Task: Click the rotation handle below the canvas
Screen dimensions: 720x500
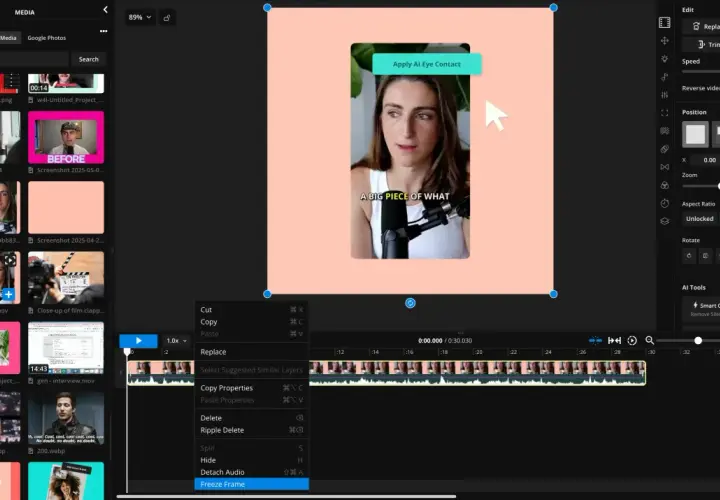Action: pyautogui.click(x=411, y=303)
